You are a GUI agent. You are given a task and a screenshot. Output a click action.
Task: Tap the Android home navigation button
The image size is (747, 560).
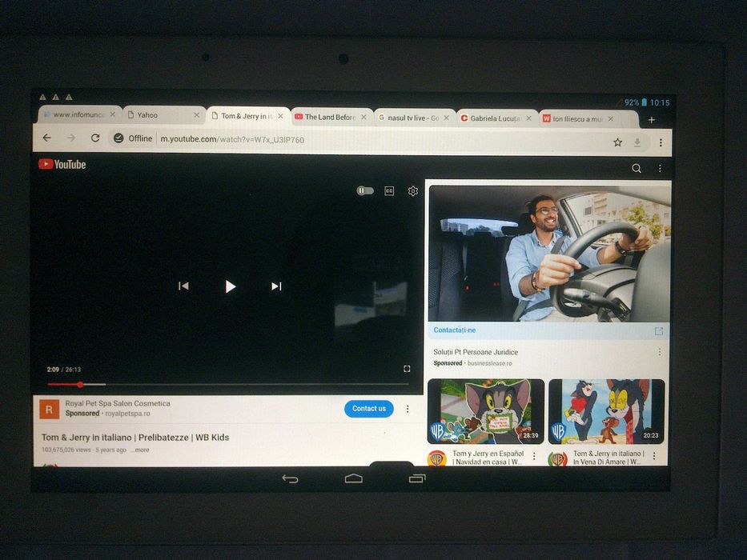(x=354, y=478)
